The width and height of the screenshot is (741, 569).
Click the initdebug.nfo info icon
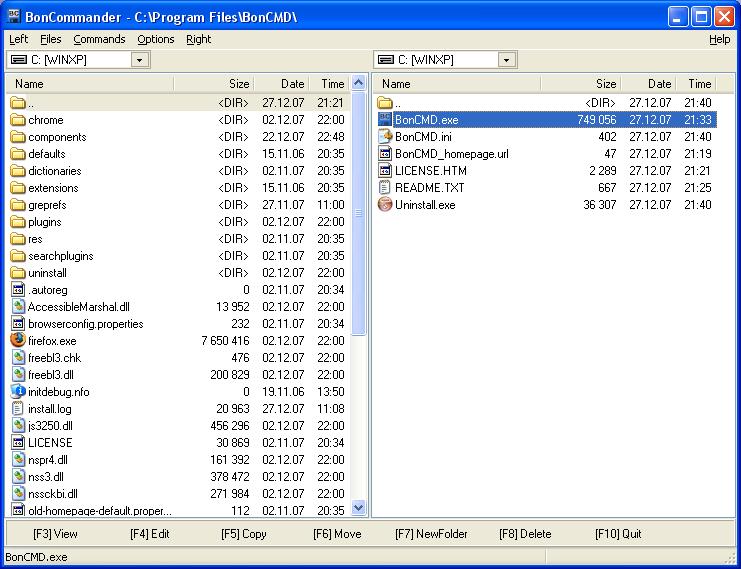click(18, 391)
